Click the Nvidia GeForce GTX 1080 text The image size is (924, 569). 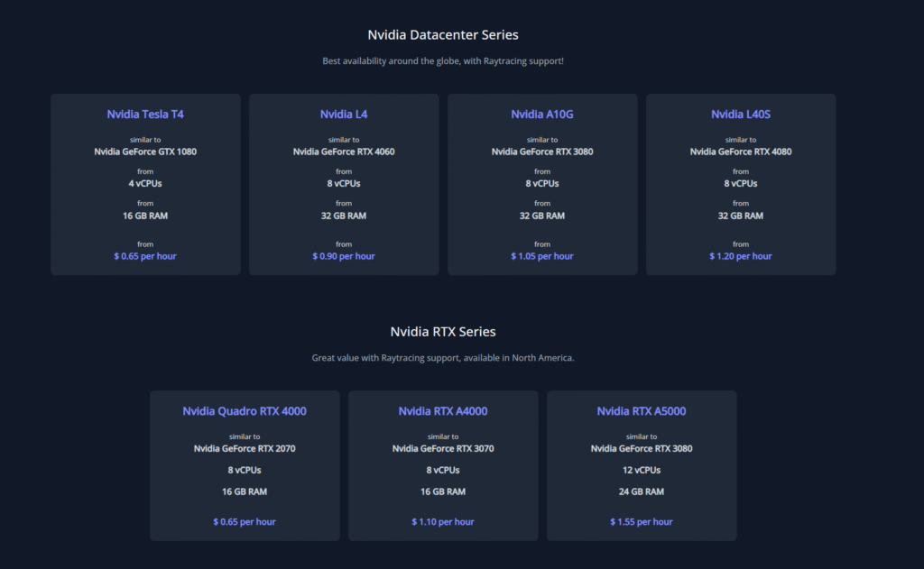(x=145, y=151)
